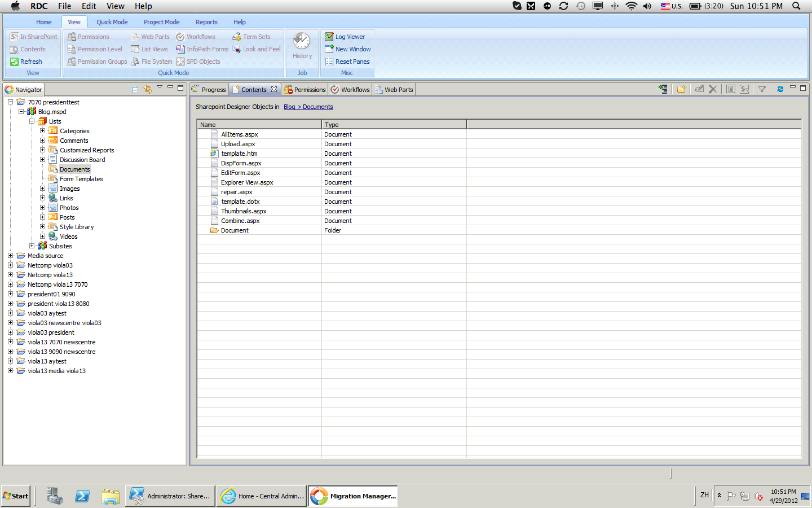The width and height of the screenshot is (812, 508).
Task: Collapse the Lists node
Action: coord(32,121)
